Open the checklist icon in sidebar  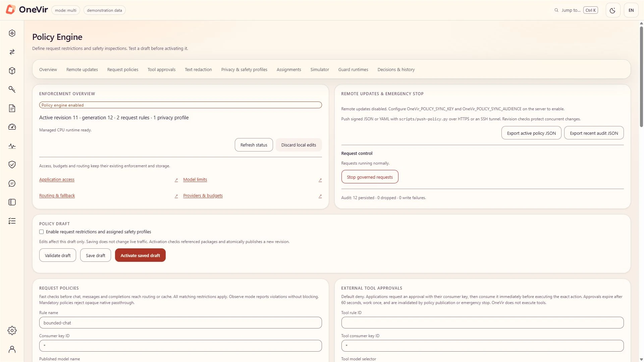[x=12, y=221]
